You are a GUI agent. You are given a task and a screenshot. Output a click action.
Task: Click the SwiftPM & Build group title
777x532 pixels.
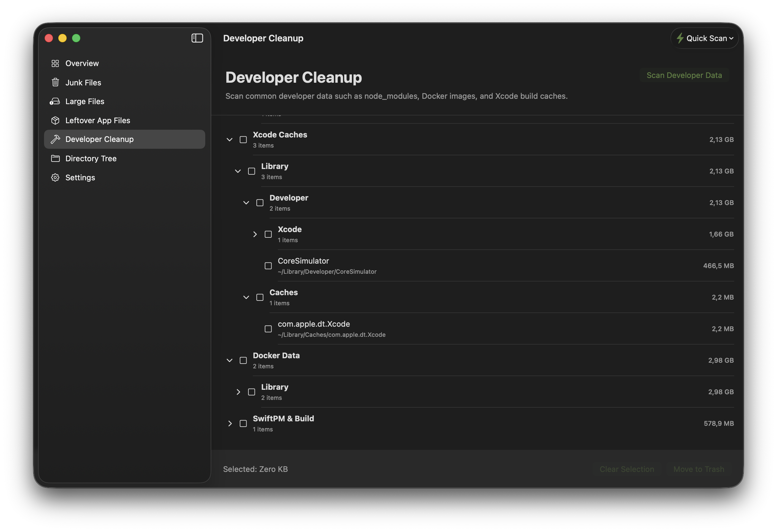click(283, 419)
